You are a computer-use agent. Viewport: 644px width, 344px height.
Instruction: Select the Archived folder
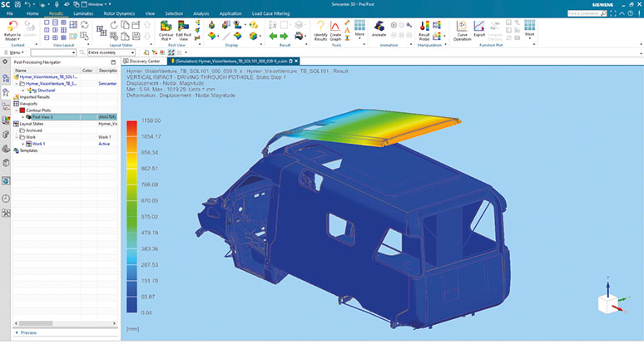tap(33, 130)
